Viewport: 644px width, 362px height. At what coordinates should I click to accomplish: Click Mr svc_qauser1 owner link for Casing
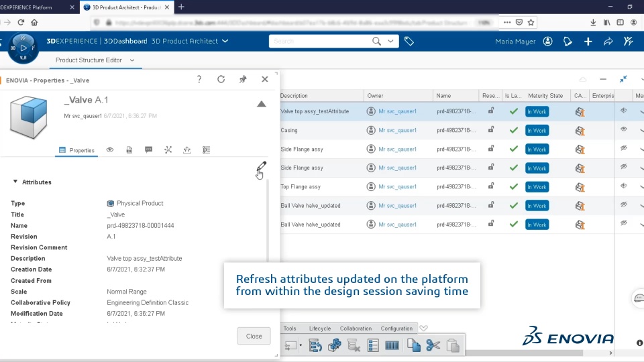coord(397,131)
